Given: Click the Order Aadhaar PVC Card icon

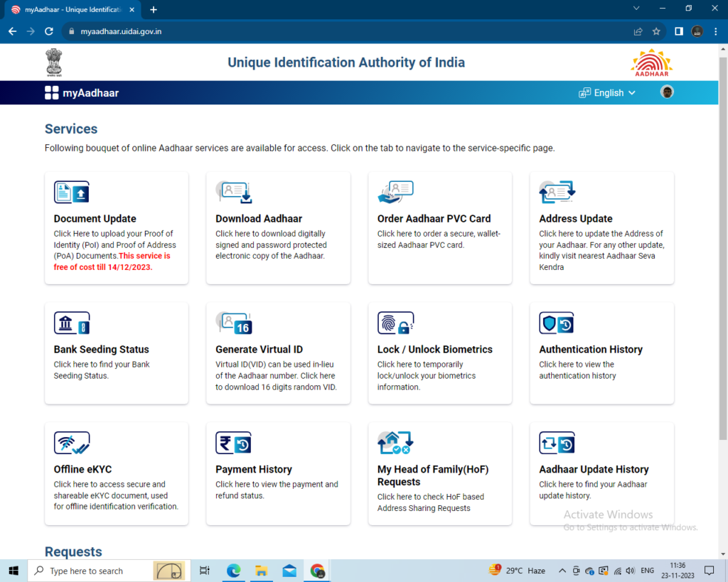Looking at the screenshot, I should (x=395, y=192).
